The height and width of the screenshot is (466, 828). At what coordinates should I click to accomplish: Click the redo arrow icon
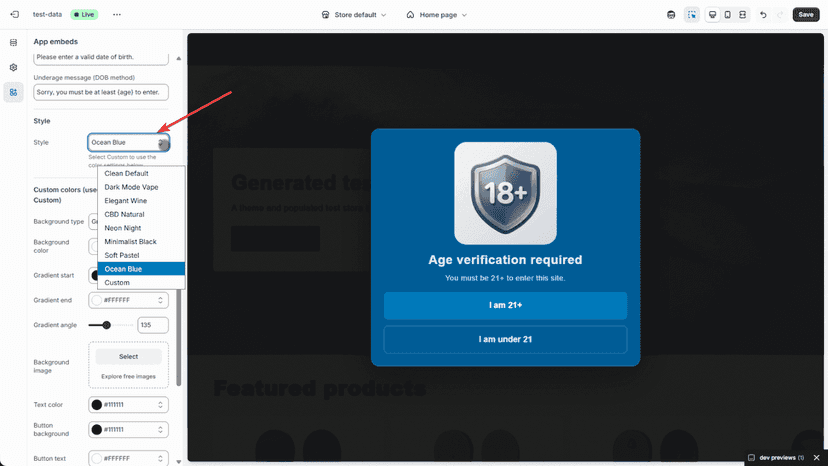[780, 15]
